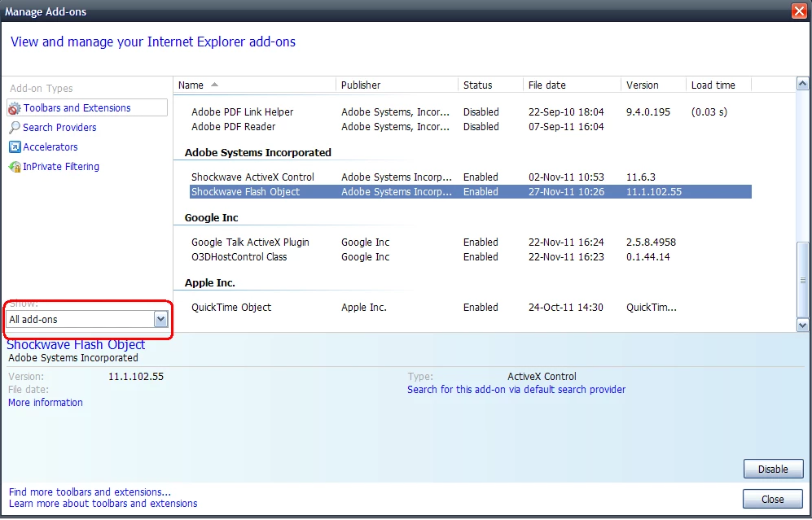Close the Manage Add-ons window with X

tap(800, 11)
